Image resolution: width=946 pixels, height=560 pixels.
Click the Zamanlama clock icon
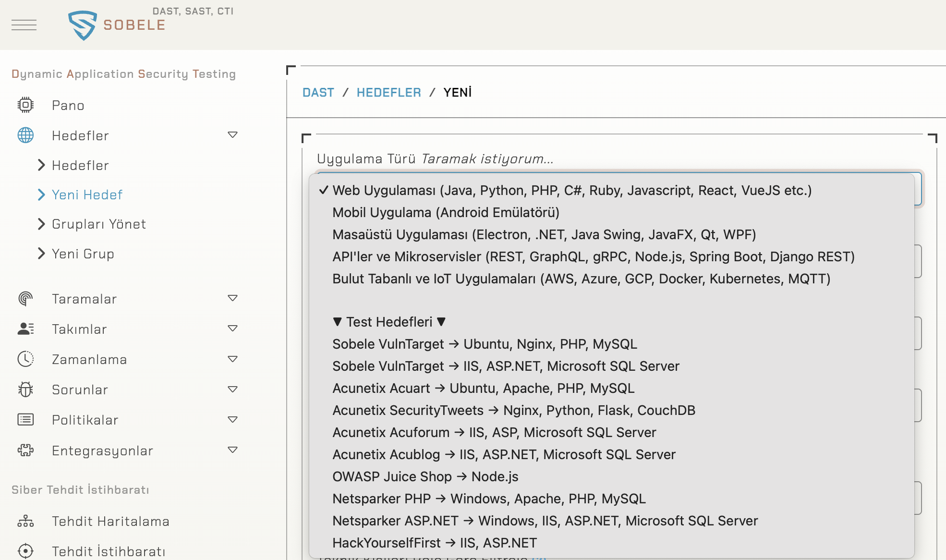pos(25,359)
